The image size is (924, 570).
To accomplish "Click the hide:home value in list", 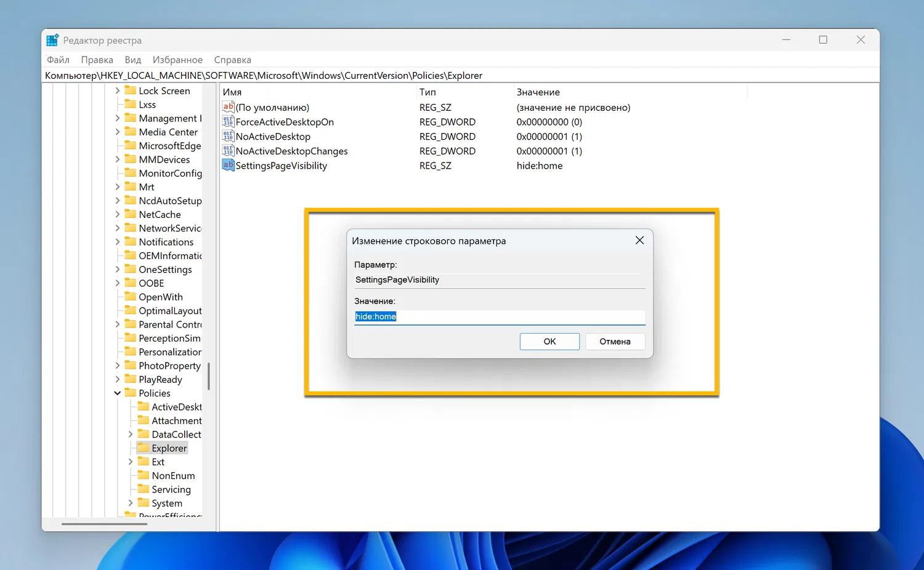I will coord(540,166).
